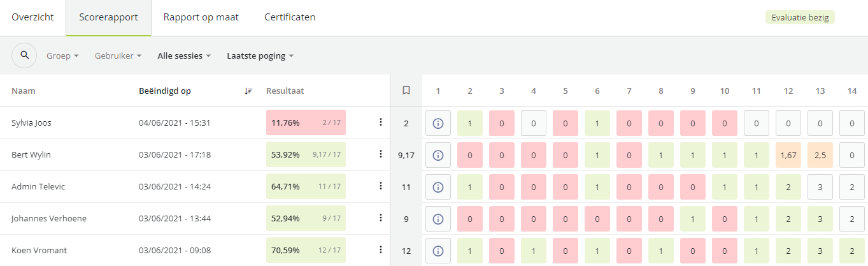Expand the Groep filter dropdown
This screenshot has width=868, height=266.
(62, 55)
